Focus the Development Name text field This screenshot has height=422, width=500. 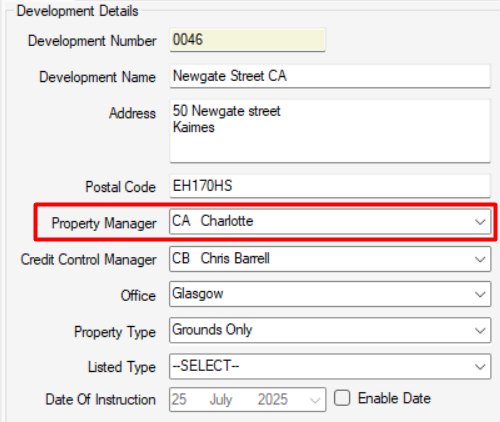(x=330, y=76)
